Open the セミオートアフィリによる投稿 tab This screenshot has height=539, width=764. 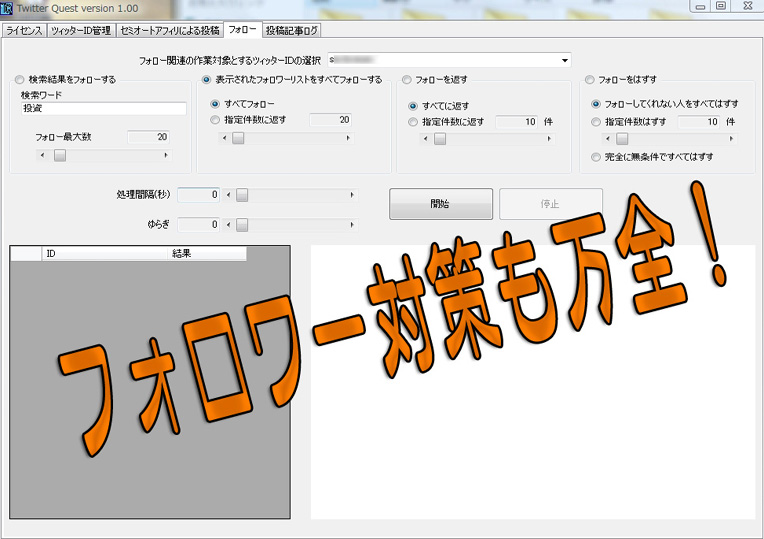170,31
